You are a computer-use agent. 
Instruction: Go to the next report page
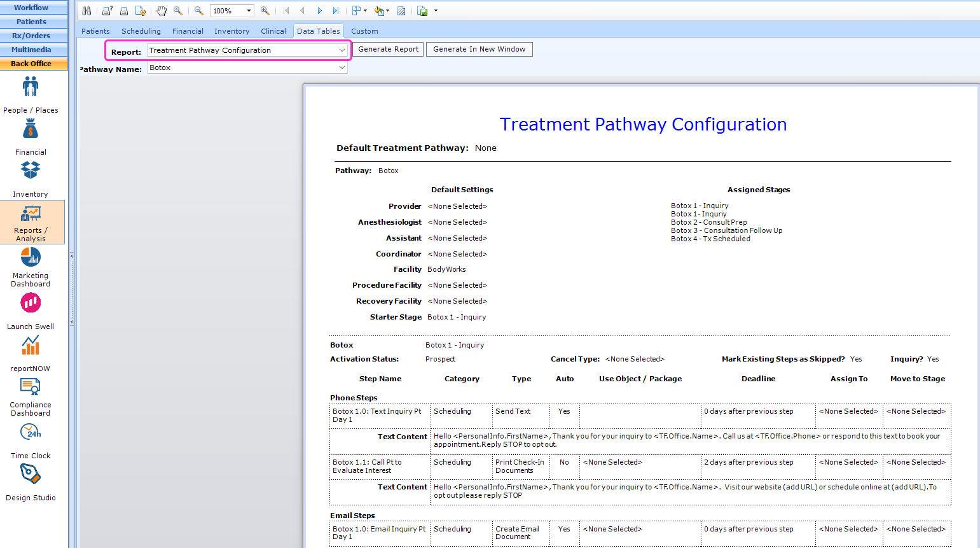tap(319, 10)
